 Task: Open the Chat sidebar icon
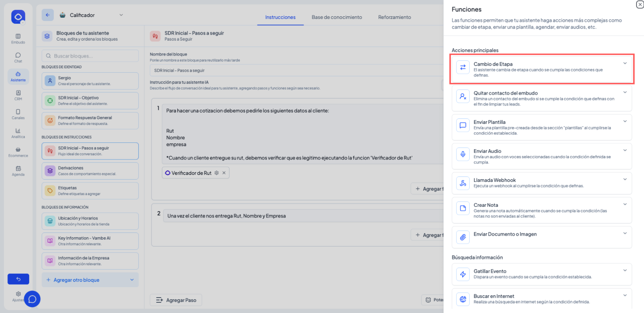click(x=18, y=58)
